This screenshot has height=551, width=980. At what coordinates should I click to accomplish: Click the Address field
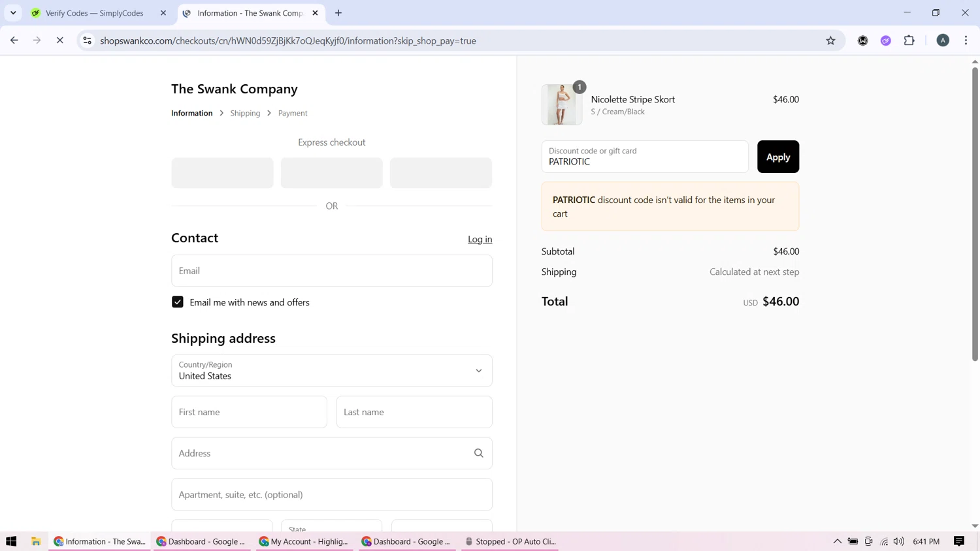pyautogui.click(x=332, y=453)
